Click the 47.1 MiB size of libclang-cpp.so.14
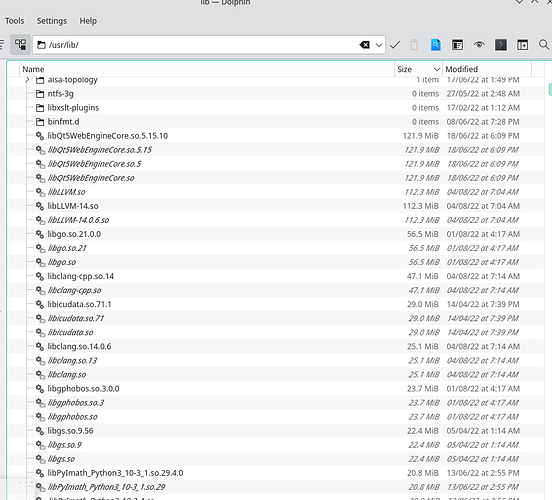The height and width of the screenshot is (500, 552). click(x=423, y=276)
